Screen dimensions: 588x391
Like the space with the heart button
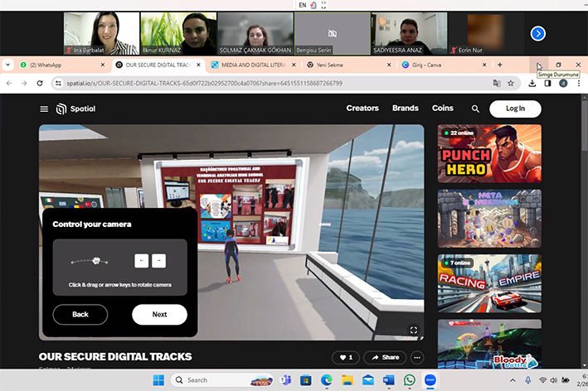(x=345, y=357)
